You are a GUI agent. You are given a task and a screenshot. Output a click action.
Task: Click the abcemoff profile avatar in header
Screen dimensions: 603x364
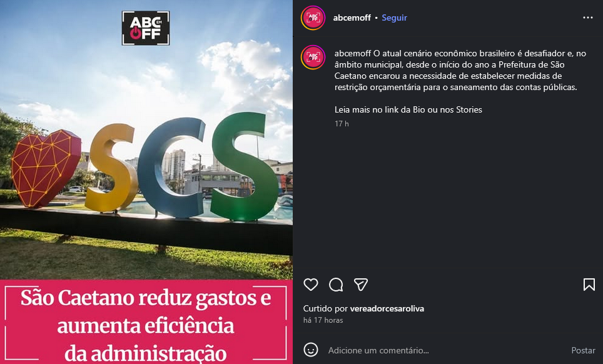[x=313, y=18]
